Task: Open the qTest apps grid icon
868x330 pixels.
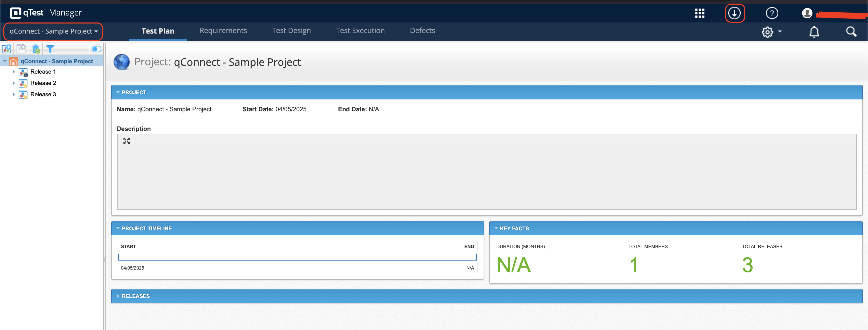Action: click(700, 13)
